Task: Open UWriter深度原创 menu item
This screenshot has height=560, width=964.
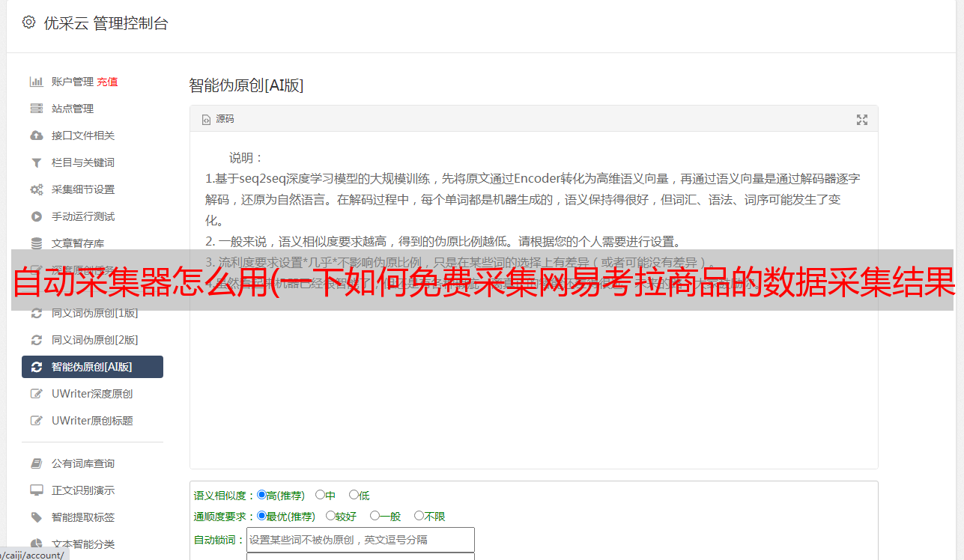Action: point(92,394)
